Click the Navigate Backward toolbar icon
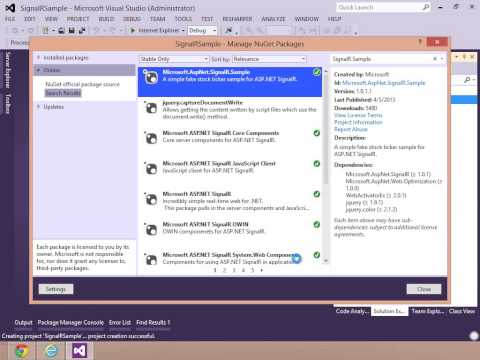 pyautogui.click(x=15, y=30)
